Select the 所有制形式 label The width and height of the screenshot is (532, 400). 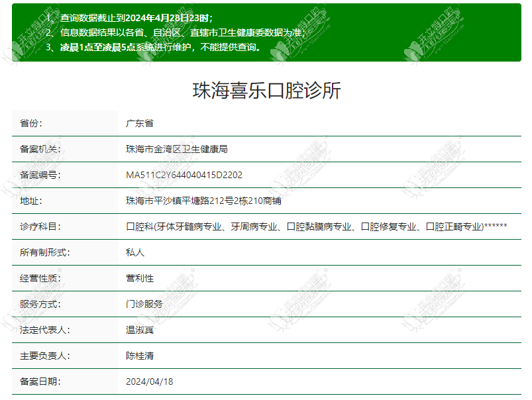pyautogui.click(x=45, y=252)
